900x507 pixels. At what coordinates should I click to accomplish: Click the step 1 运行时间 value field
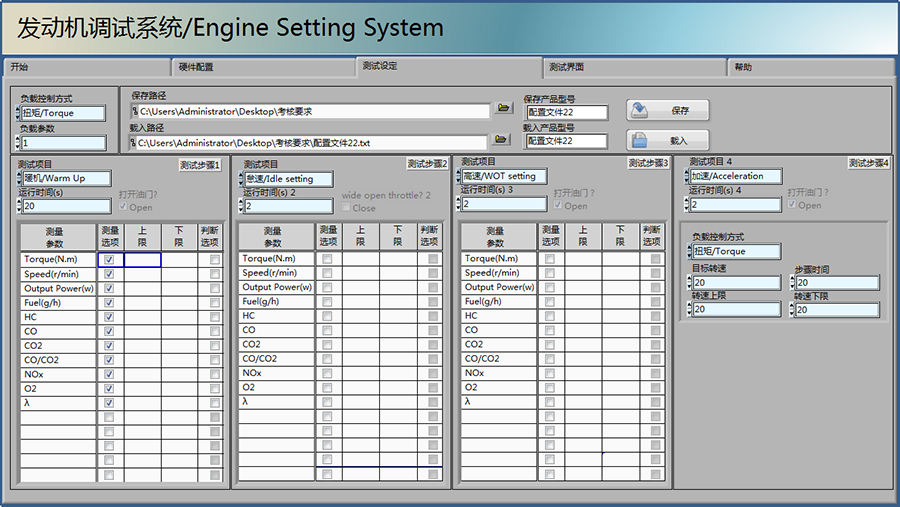66,206
